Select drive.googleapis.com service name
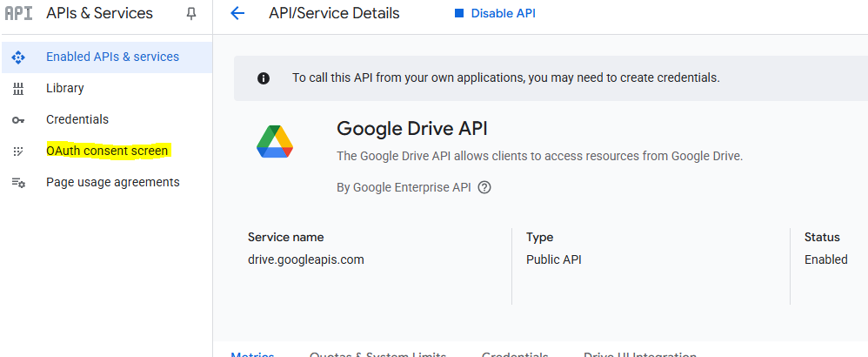 306,259
